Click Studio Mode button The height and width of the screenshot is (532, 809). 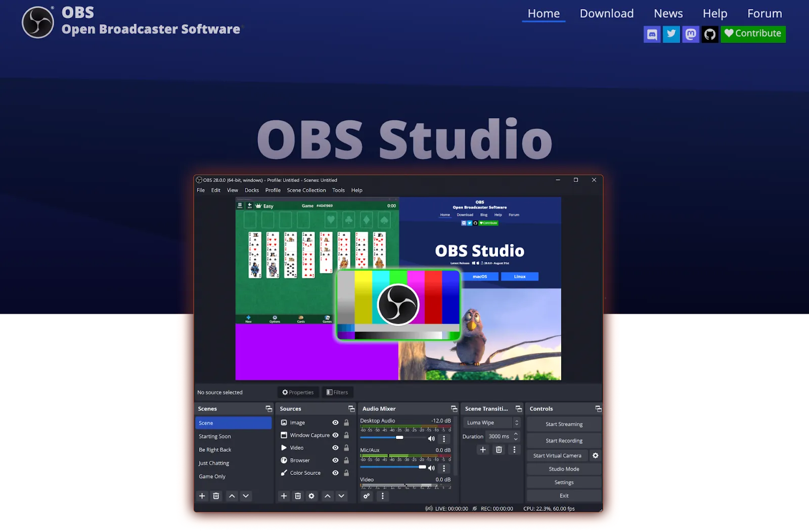pyautogui.click(x=564, y=469)
